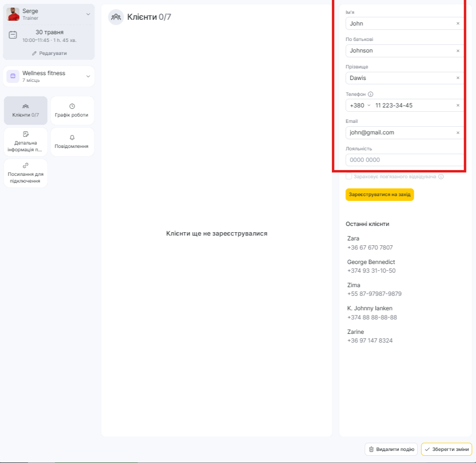Toggle Зараховує пов'язаного відвідувача checkbox
The image size is (476, 463).
(349, 177)
